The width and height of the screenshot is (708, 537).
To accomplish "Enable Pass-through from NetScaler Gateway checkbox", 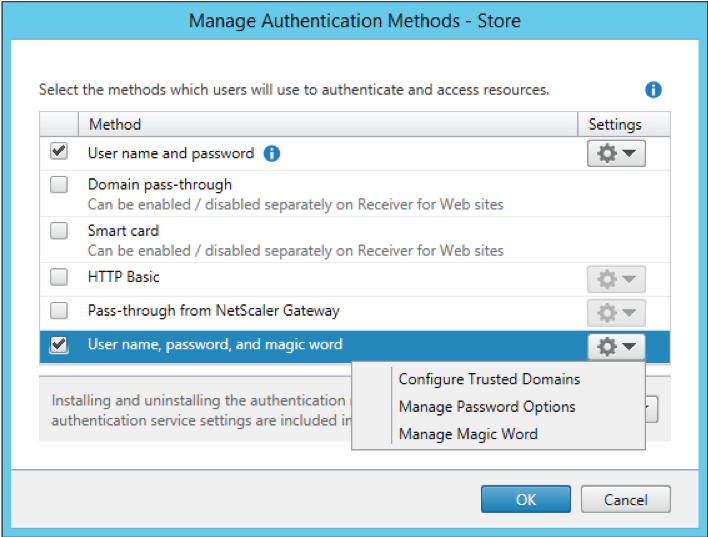I will pyautogui.click(x=59, y=310).
